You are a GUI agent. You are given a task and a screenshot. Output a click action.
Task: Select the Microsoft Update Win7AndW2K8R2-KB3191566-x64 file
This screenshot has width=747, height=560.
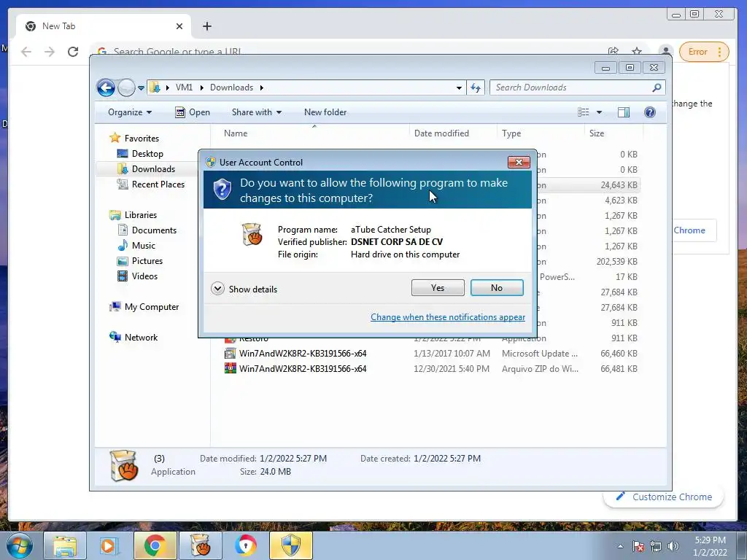[303, 354]
